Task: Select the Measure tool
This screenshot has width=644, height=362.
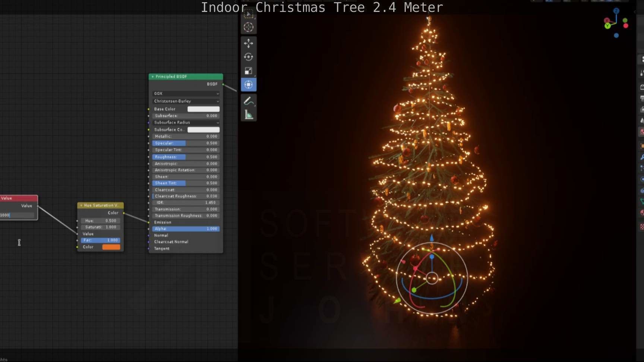Action: (249, 115)
